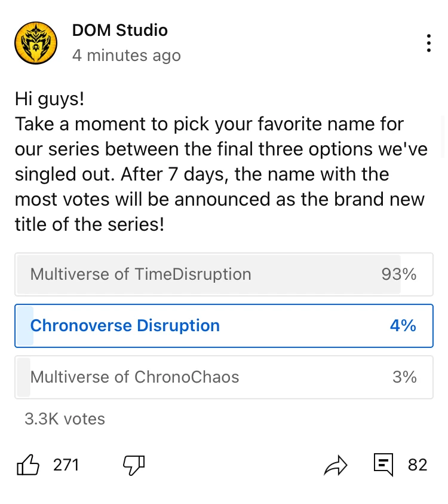Click the 3% result percentage

[404, 377]
